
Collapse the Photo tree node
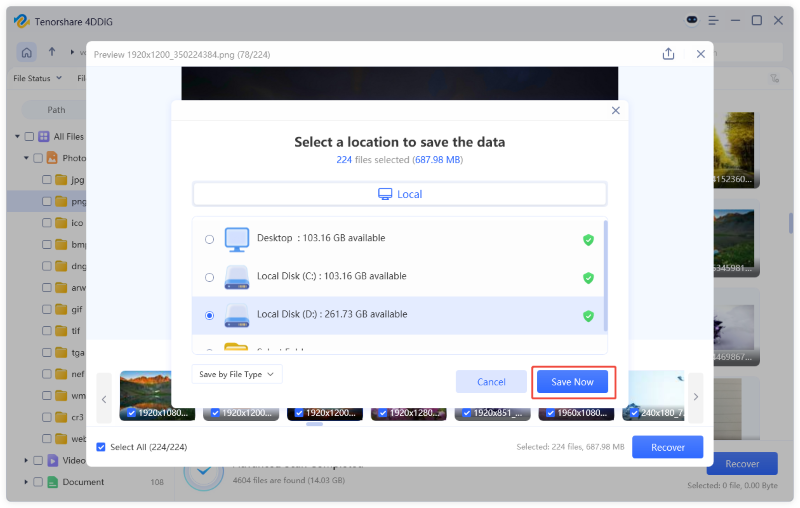pyautogui.click(x=26, y=158)
